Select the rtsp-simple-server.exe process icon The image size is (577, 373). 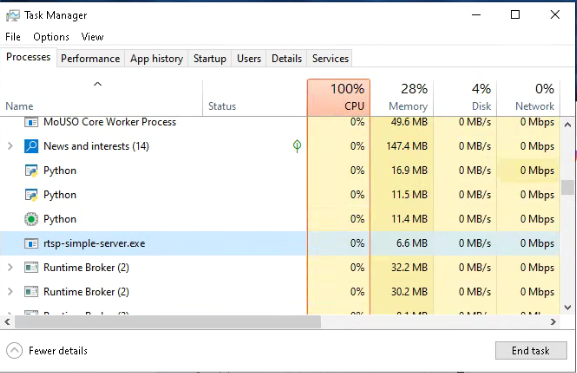(31, 243)
